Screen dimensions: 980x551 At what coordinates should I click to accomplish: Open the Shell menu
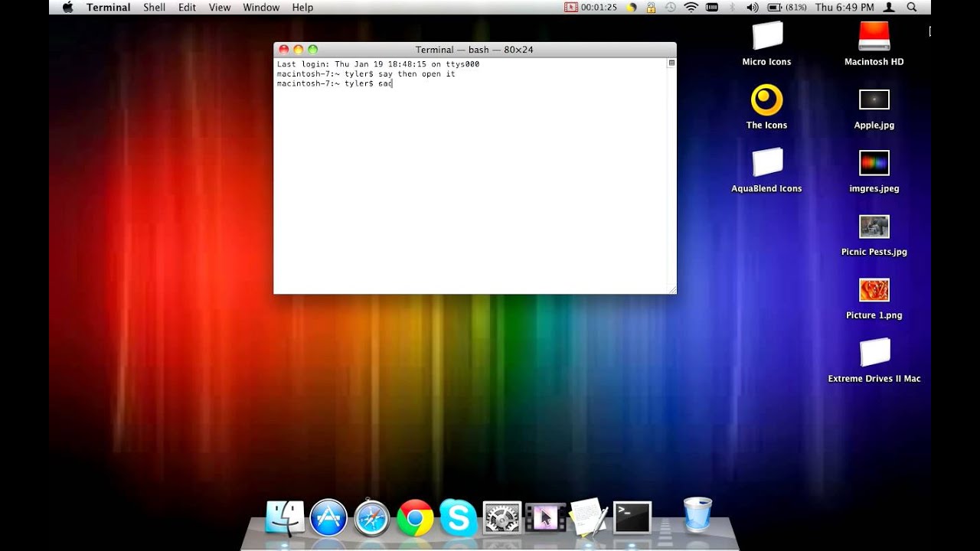coord(154,7)
